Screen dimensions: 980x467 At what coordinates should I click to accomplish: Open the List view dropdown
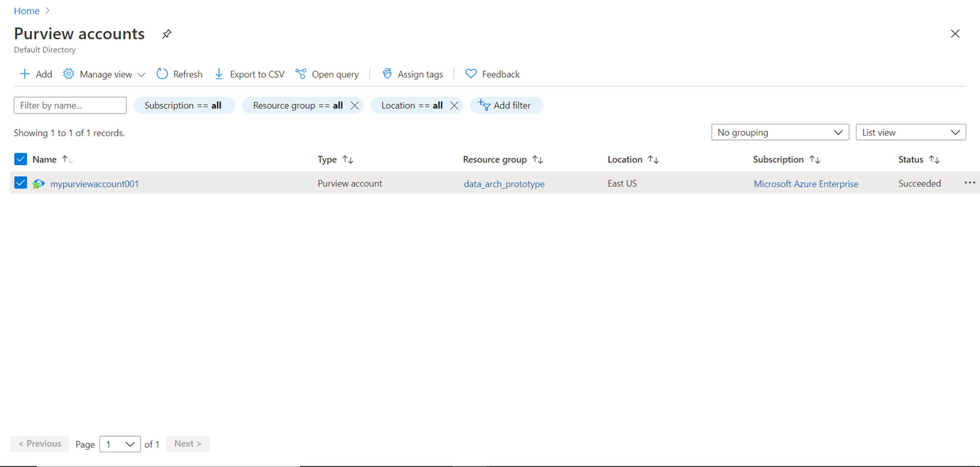pos(911,132)
